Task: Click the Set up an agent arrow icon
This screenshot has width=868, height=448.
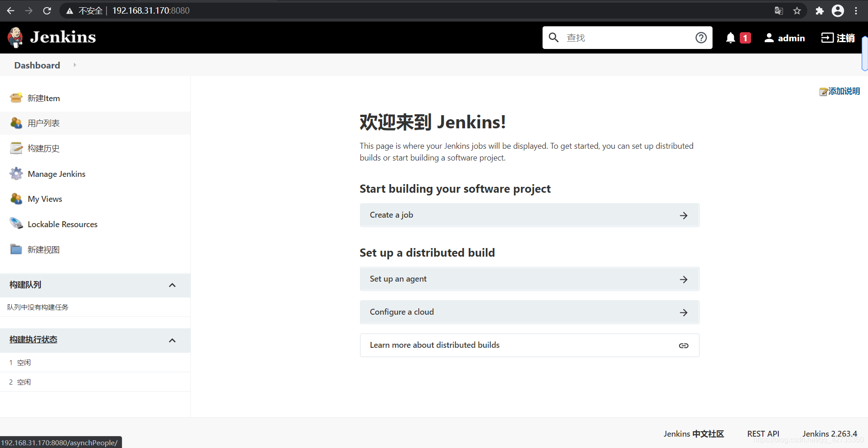Action: (684, 280)
